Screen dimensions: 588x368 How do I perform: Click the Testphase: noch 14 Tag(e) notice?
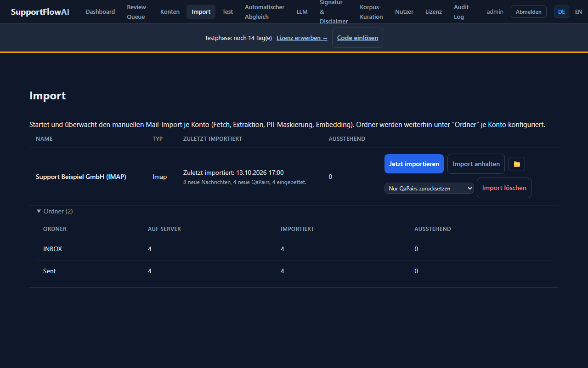pos(238,38)
